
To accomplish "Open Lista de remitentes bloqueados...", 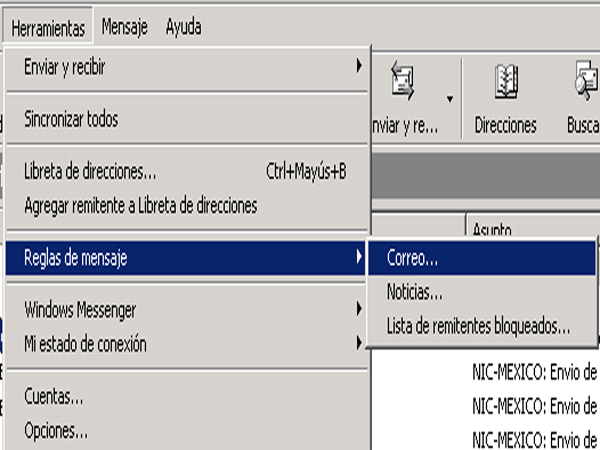I will click(482, 326).
